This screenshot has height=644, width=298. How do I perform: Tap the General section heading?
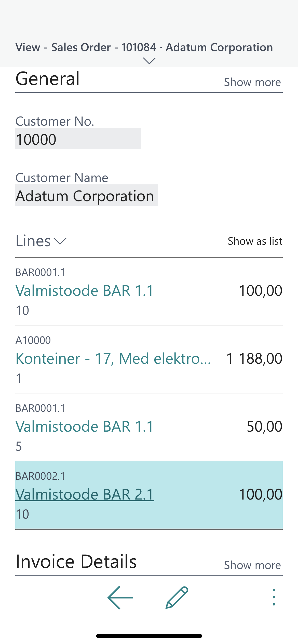click(x=48, y=79)
